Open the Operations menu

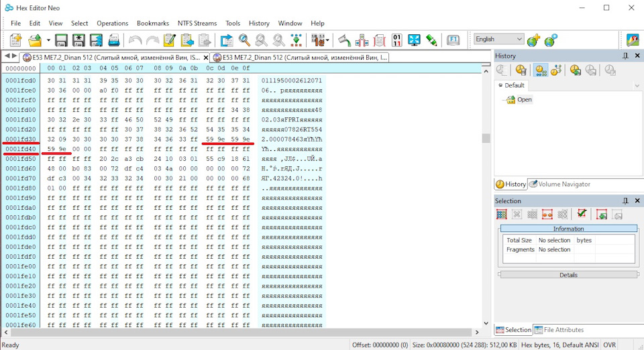pyautogui.click(x=113, y=23)
